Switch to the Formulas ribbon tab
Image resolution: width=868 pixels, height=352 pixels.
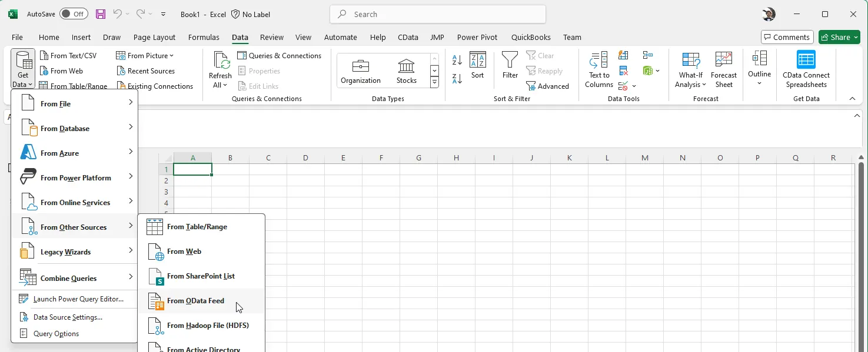tap(204, 37)
